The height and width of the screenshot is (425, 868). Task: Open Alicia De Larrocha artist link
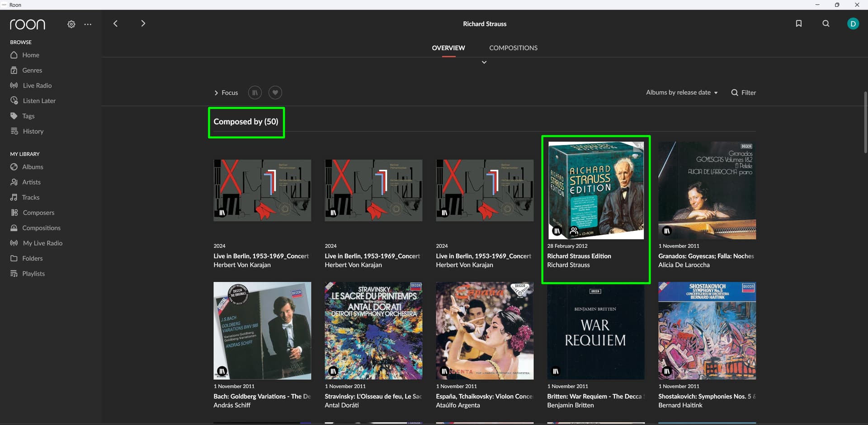coord(684,265)
